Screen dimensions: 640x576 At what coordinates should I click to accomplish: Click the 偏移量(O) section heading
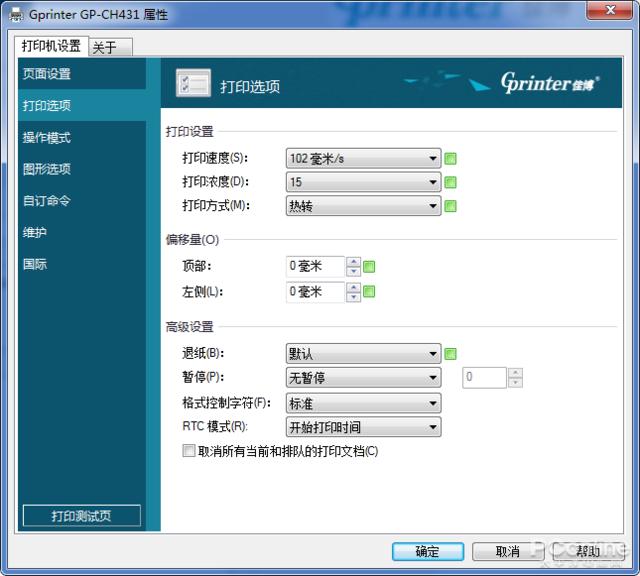(x=192, y=240)
